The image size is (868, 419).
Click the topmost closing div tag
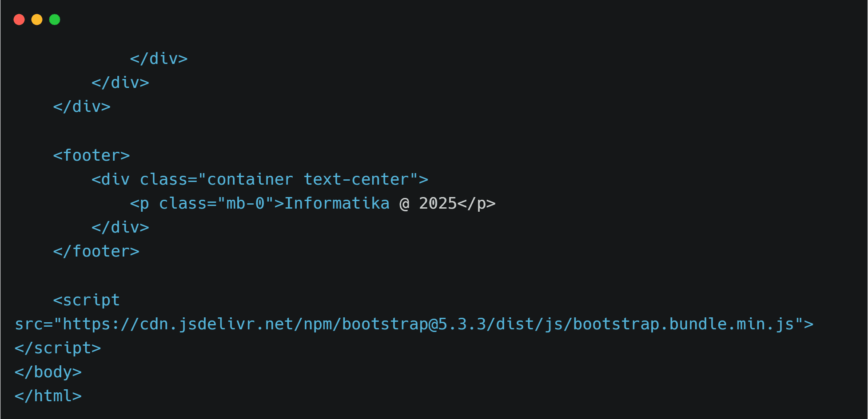[x=159, y=59]
